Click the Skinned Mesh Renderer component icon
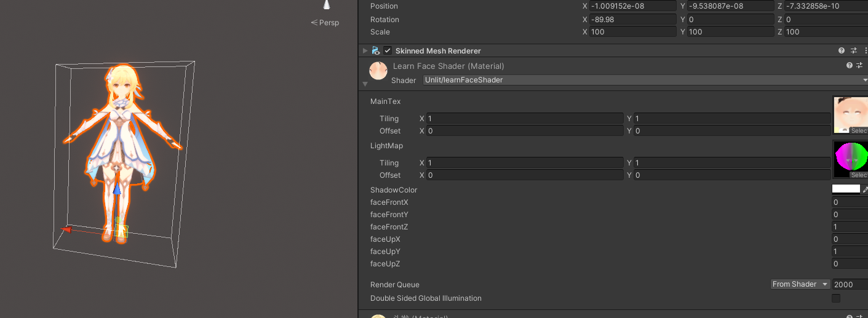 point(375,50)
